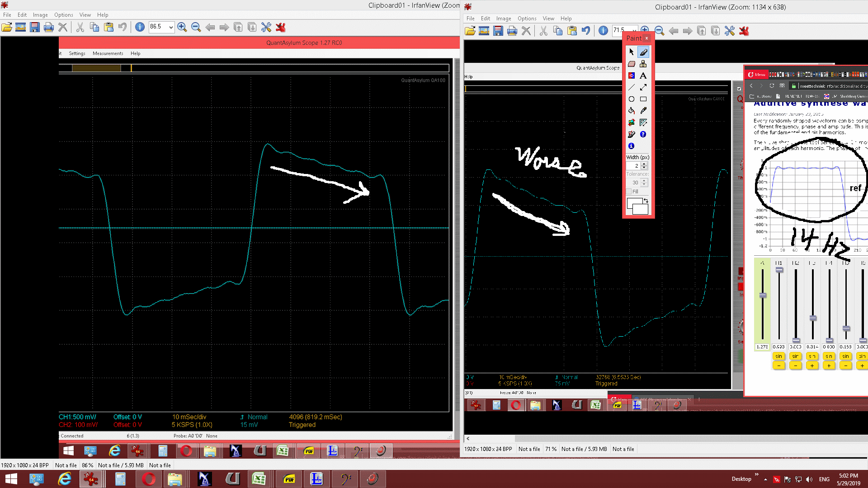Select the color picker eyedropper in the Paint panel
868x488 pixels.
[643, 111]
